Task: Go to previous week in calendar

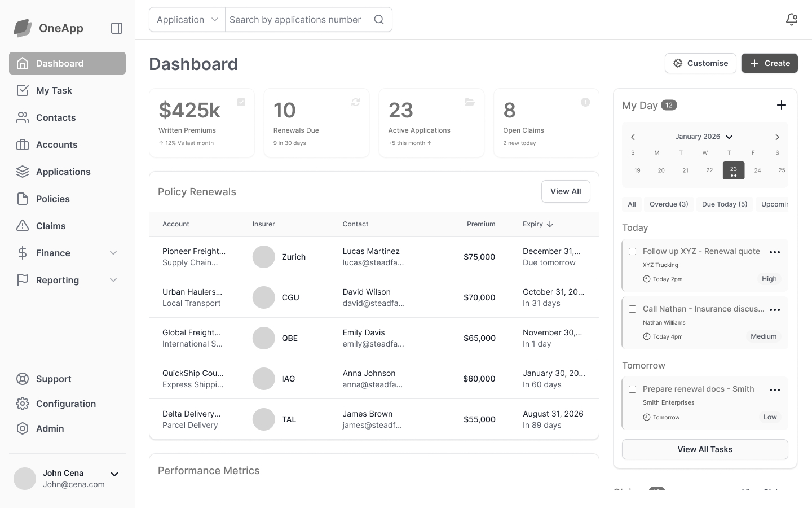Action: (633, 137)
